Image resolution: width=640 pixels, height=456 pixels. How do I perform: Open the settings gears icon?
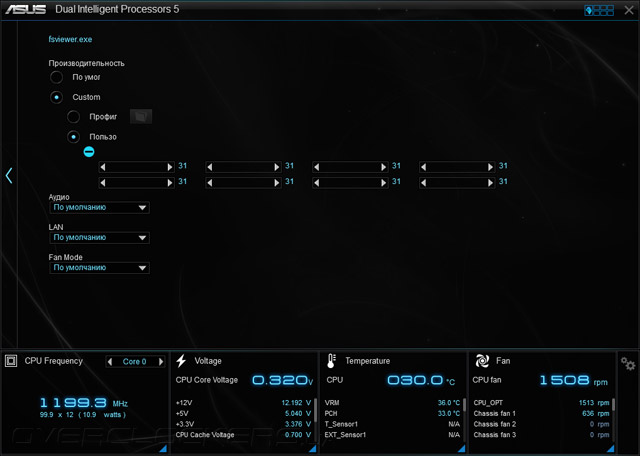pos(628,363)
